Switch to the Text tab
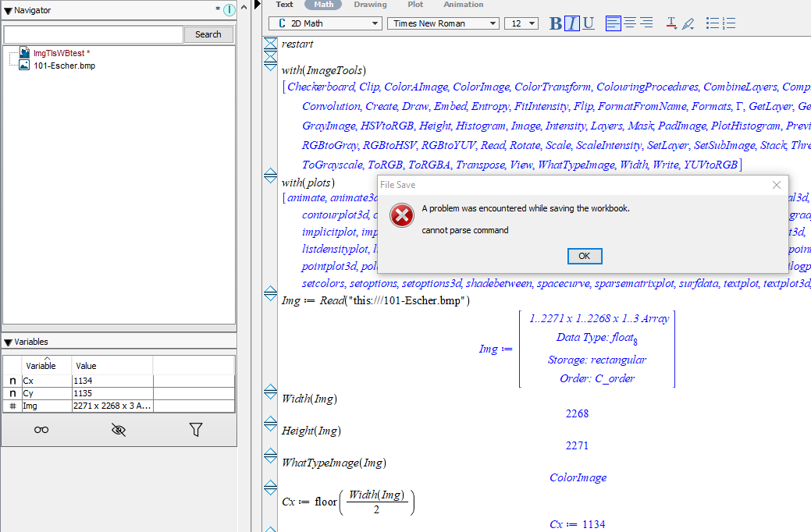811x532 pixels. [x=284, y=4]
